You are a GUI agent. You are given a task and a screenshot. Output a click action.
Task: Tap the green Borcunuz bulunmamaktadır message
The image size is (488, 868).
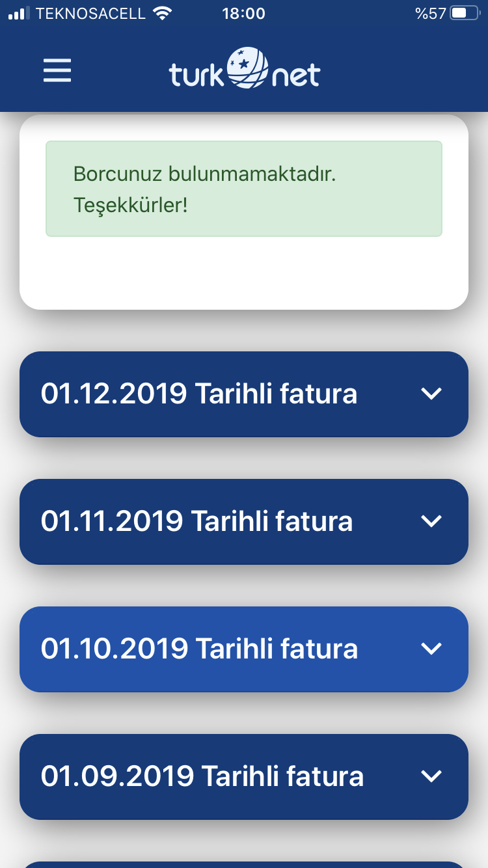point(244,189)
